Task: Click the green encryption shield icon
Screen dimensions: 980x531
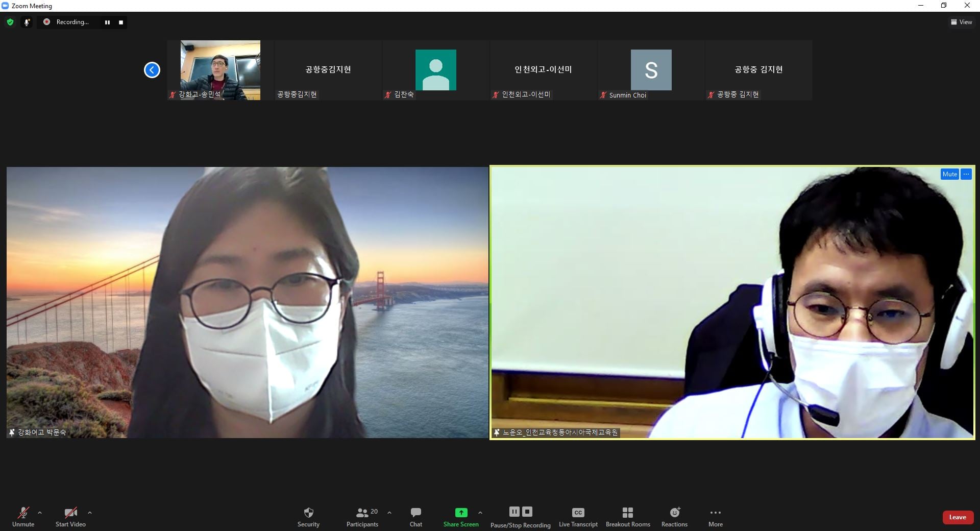Action: [10, 22]
